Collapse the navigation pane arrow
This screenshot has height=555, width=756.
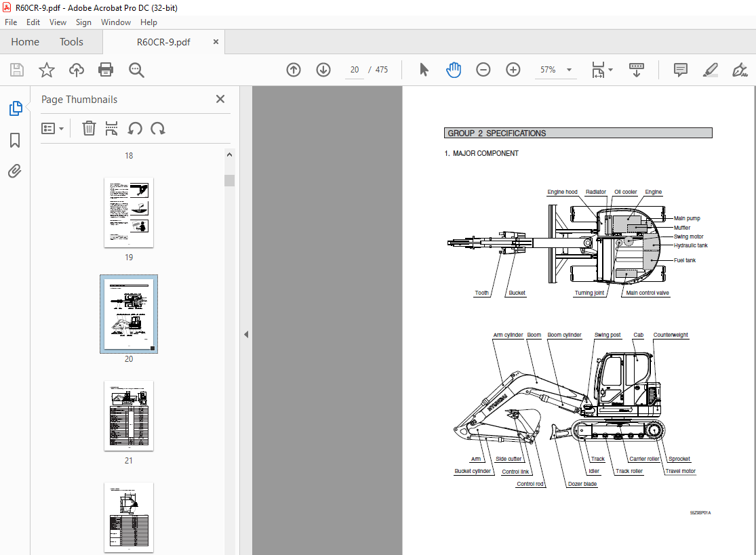coord(246,334)
